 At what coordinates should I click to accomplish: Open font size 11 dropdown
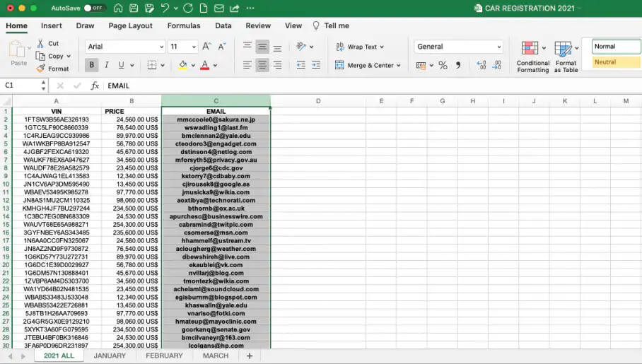point(194,47)
